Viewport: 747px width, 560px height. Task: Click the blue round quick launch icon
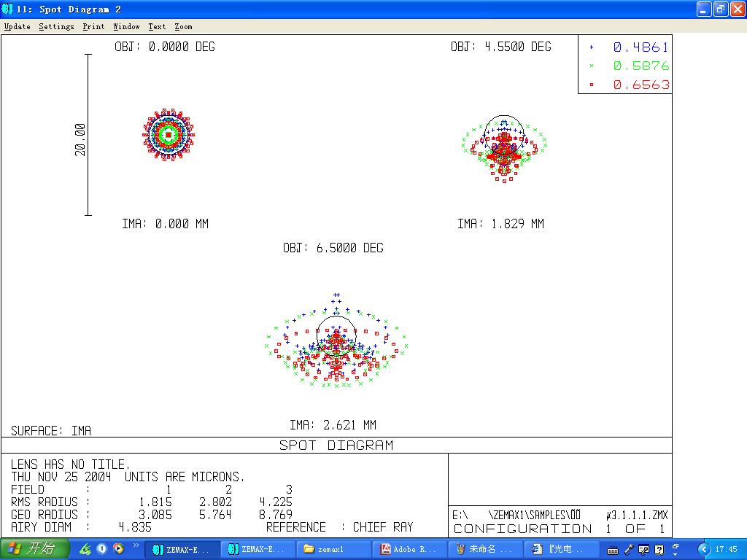[x=102, y=549]
